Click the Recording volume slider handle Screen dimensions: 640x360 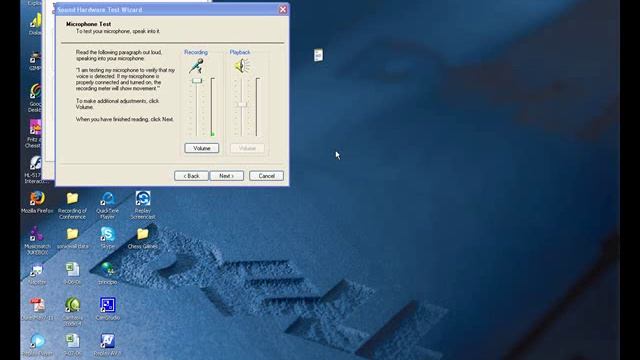point(197,81)
